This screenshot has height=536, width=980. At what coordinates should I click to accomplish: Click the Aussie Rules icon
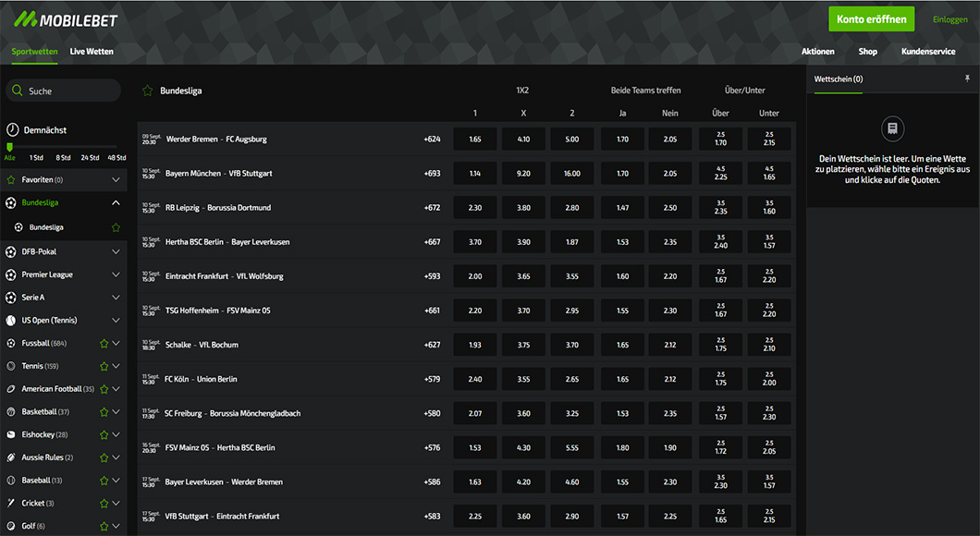pyautogui.click(x=10, y=457)
